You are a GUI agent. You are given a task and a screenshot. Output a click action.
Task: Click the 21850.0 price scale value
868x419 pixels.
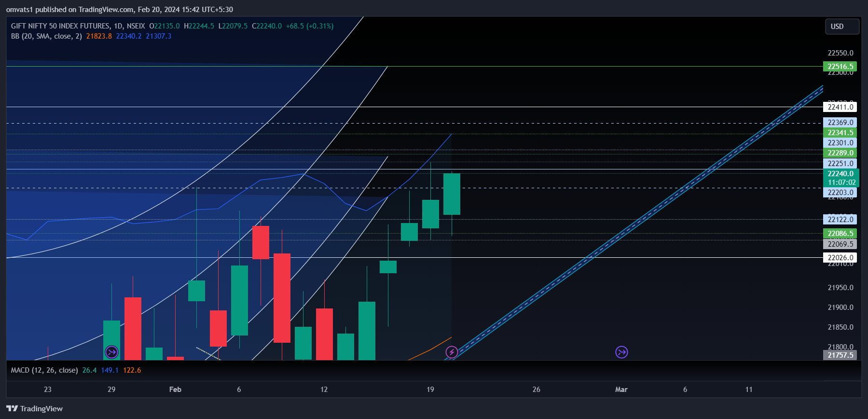840,327
